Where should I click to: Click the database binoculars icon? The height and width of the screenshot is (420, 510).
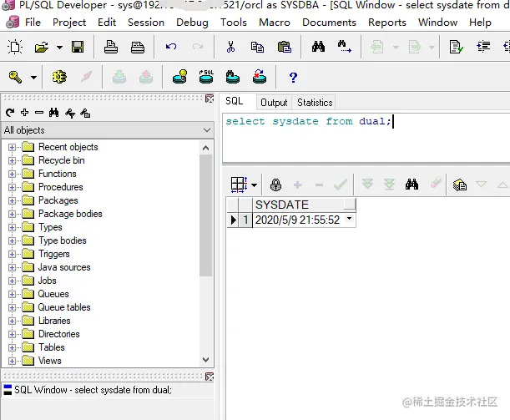pyautogui.click(x=233, y=77)
